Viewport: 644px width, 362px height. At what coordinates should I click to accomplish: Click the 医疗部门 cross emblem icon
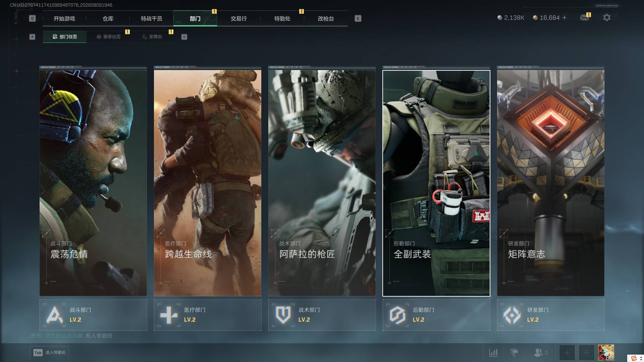tap(169, 315)
